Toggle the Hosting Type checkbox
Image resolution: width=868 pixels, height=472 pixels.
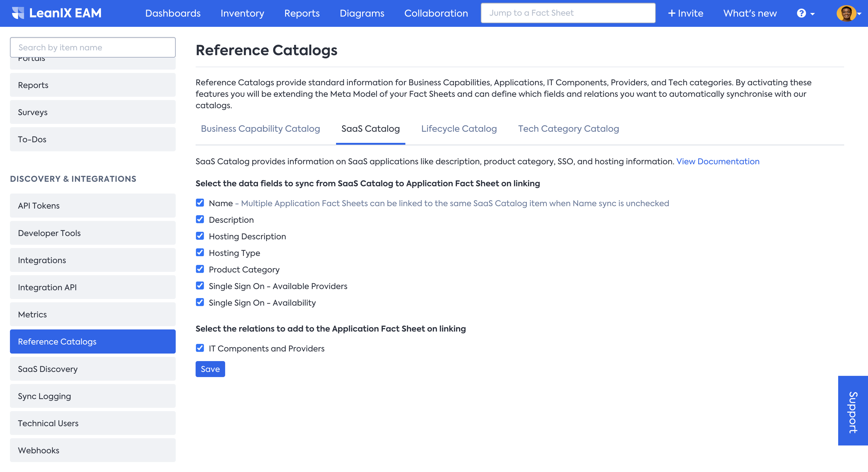pos(200,253)
